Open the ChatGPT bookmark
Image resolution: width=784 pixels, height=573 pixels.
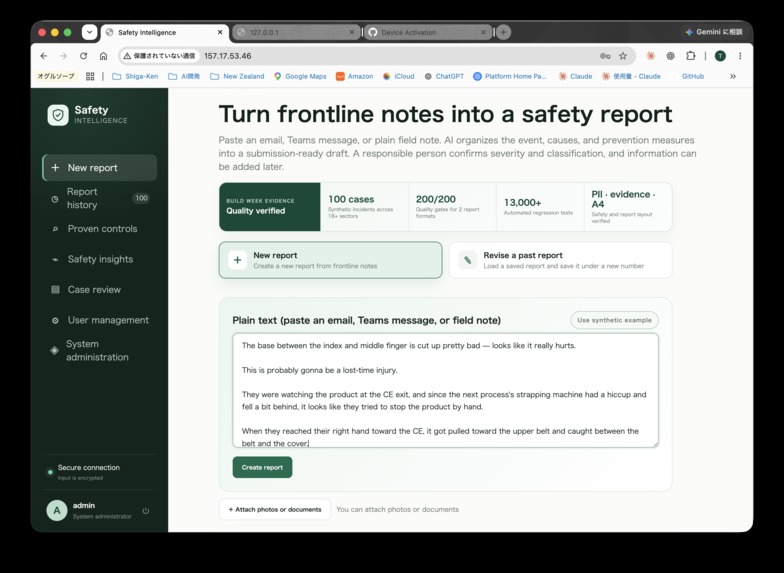click(x=444, y=76)
